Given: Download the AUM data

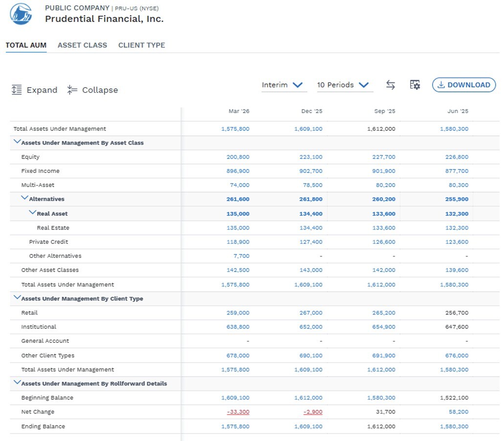Looking at the screenshot, I should click(464, 85).
